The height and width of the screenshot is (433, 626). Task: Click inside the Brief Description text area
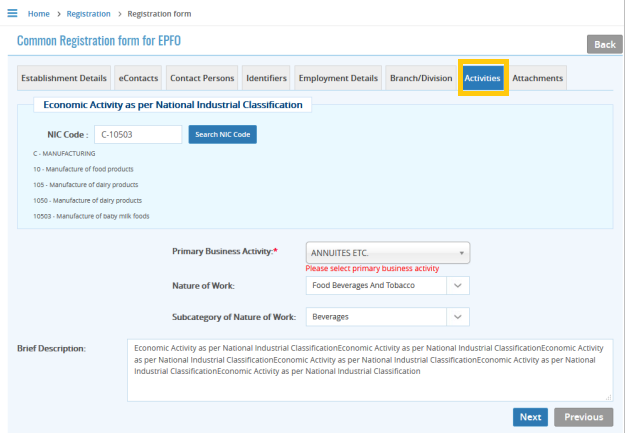(x=369, y=370)
